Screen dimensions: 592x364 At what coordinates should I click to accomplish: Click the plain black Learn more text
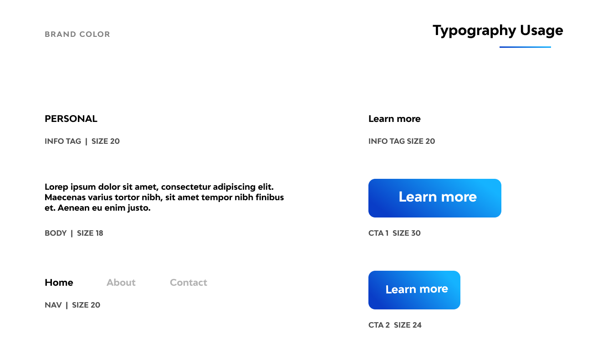pyautogui.click(x=394, y=119)
